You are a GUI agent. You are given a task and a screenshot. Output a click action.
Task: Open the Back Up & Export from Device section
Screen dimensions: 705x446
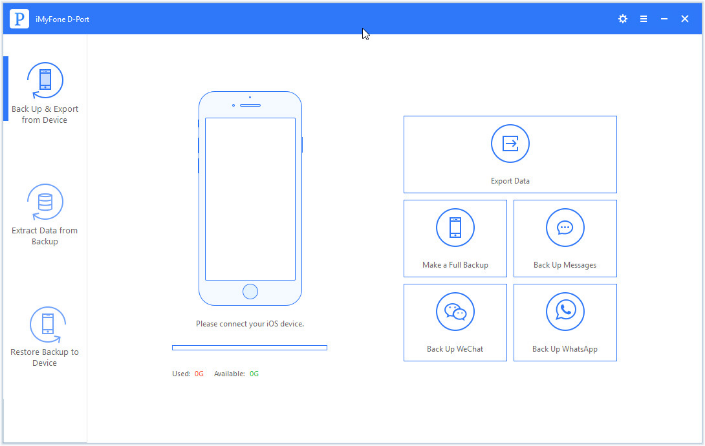(45, 93)
